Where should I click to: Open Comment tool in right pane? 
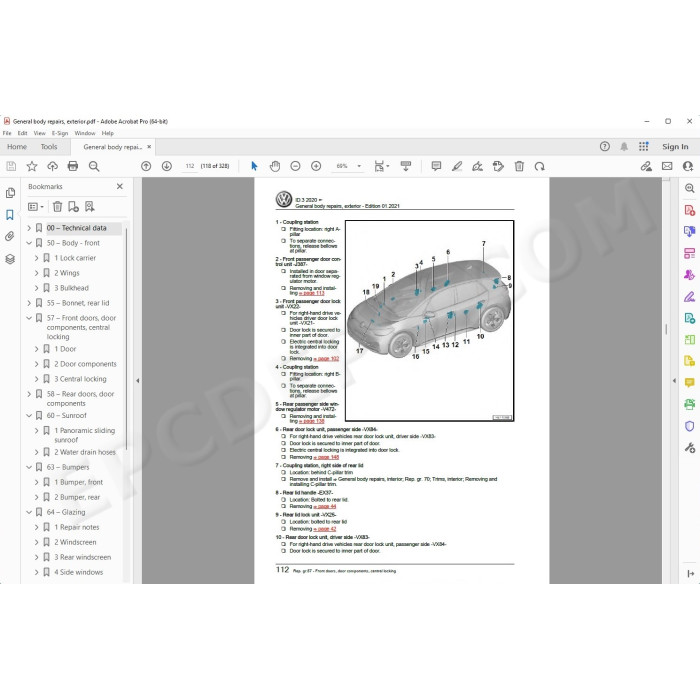689,383
